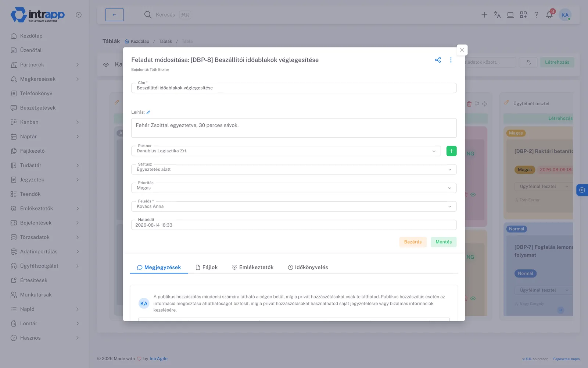Open Ügyfélnél tesztel dropdown on DBP-2 card
The image size is (588, 368).
click(544, 187)
